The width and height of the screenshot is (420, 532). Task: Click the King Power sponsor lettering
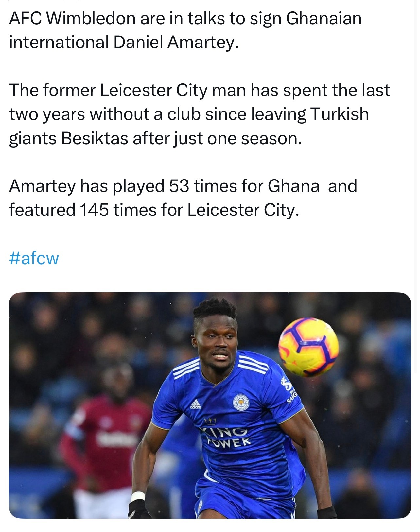228,437
